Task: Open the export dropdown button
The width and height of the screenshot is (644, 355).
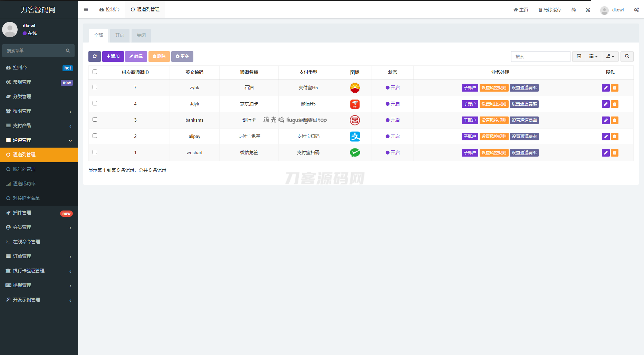Action: (x=610, y=56)
